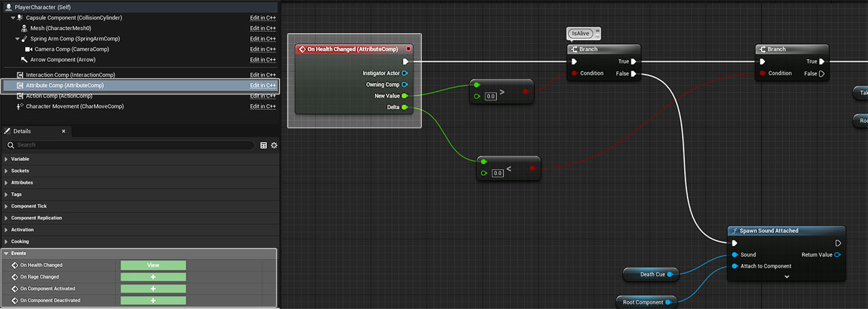Collapse the Events section

7,253
